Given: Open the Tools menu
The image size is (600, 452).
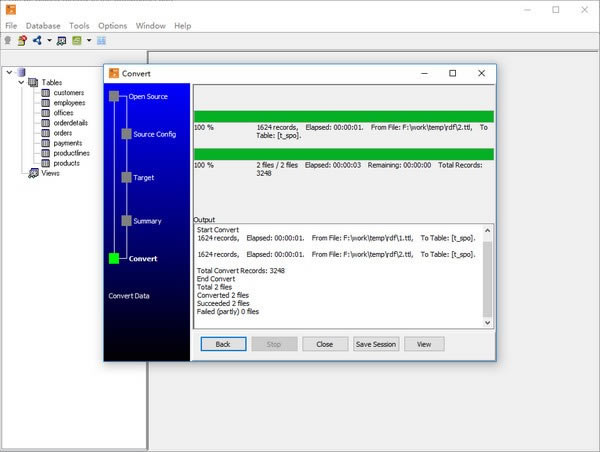Looking at the screenshot, I should click(x=79, y=25).
